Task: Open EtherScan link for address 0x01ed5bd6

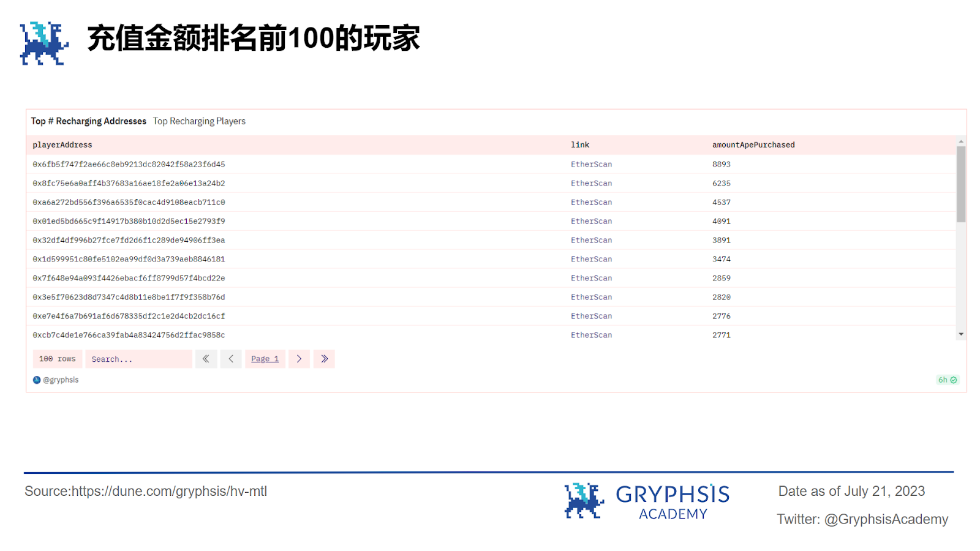Action: (592, 221)
